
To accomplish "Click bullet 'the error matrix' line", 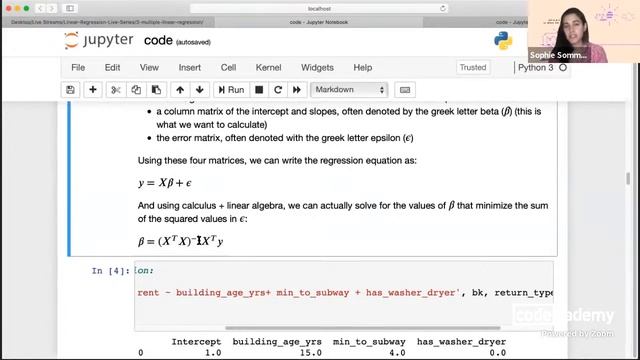I will pyautogui.click(x=285, y=138).
